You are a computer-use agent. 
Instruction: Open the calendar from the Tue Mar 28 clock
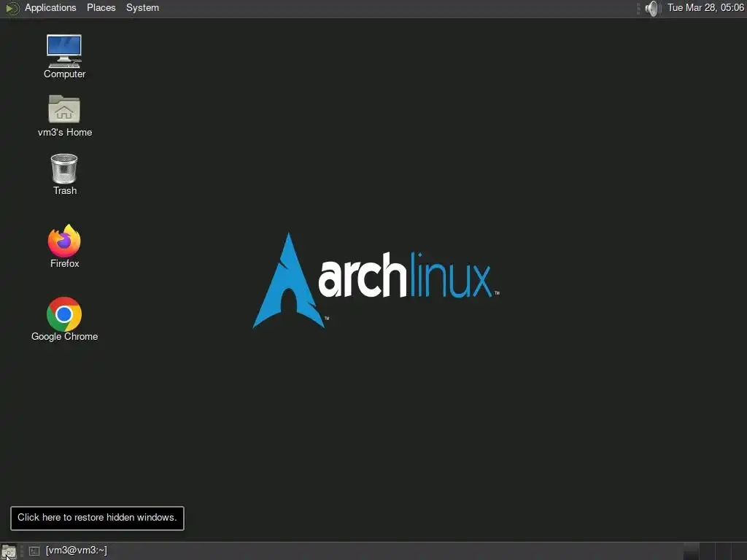705,8
